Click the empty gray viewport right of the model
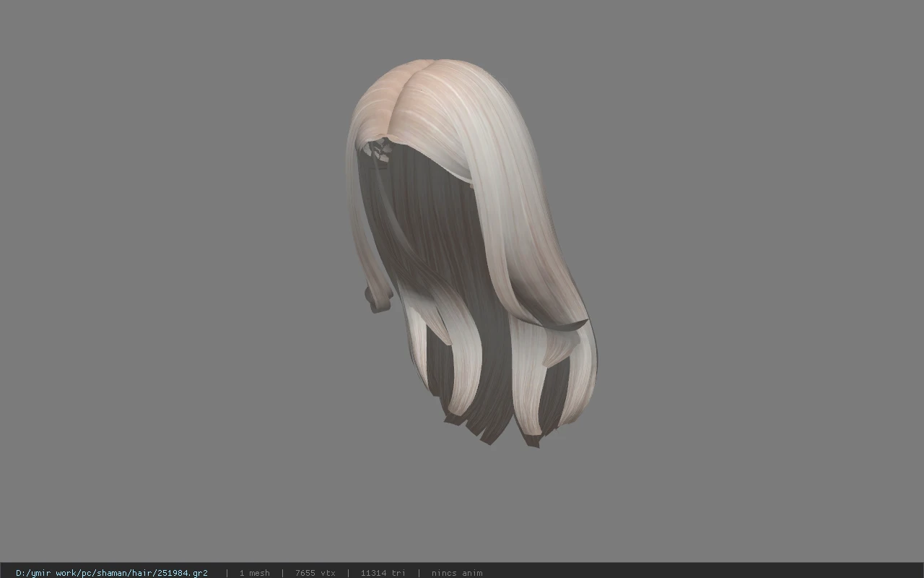Screen dimensions: 924x578 (758, 275)
